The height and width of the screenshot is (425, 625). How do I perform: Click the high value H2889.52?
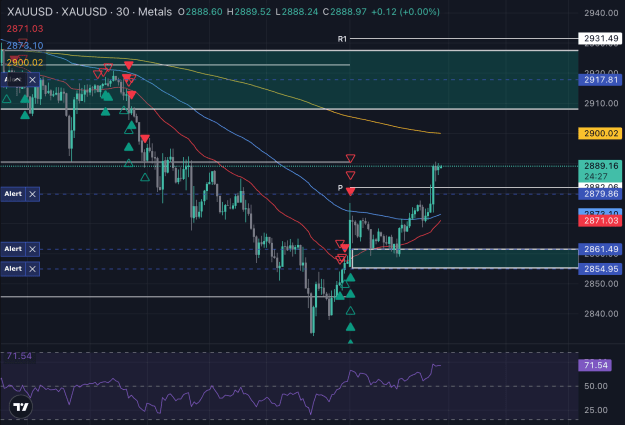[249, 12]
